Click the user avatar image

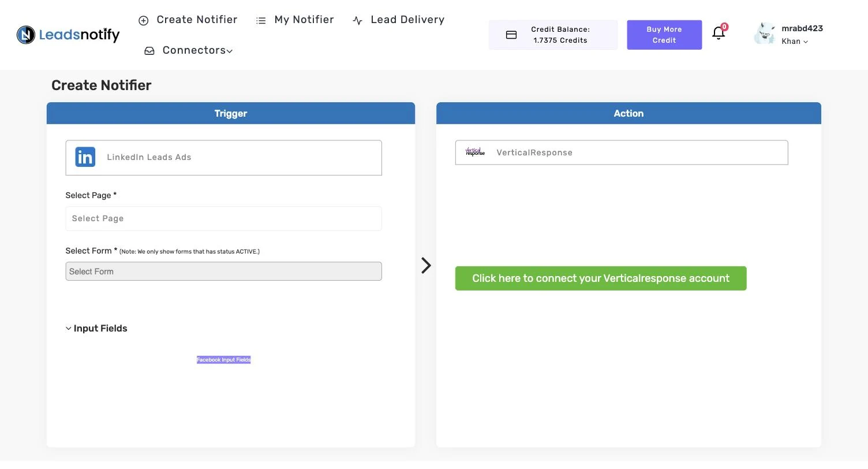765,33
